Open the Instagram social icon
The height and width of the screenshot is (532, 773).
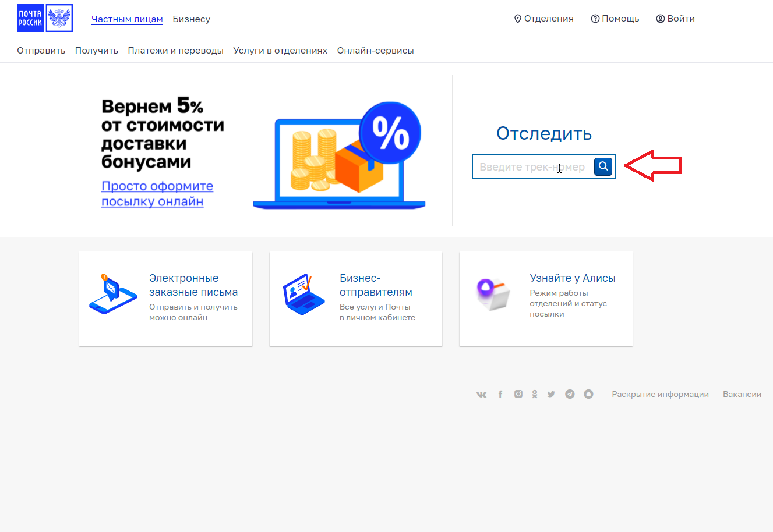[x=518, y=394]
